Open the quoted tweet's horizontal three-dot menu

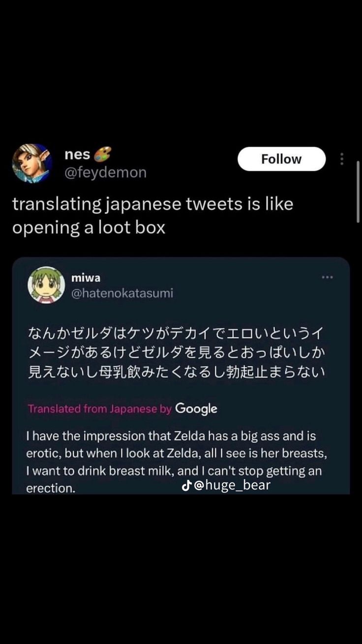327,277
